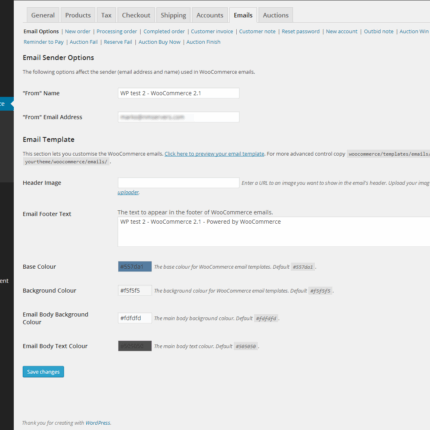Click the "From" Name input field
430x430 pixels.
point(178,93)
